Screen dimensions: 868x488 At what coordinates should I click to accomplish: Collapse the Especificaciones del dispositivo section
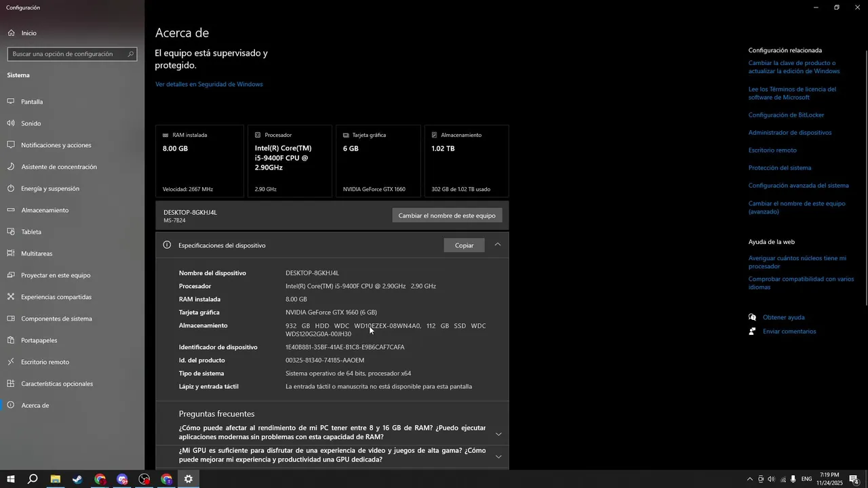[498, 245]
